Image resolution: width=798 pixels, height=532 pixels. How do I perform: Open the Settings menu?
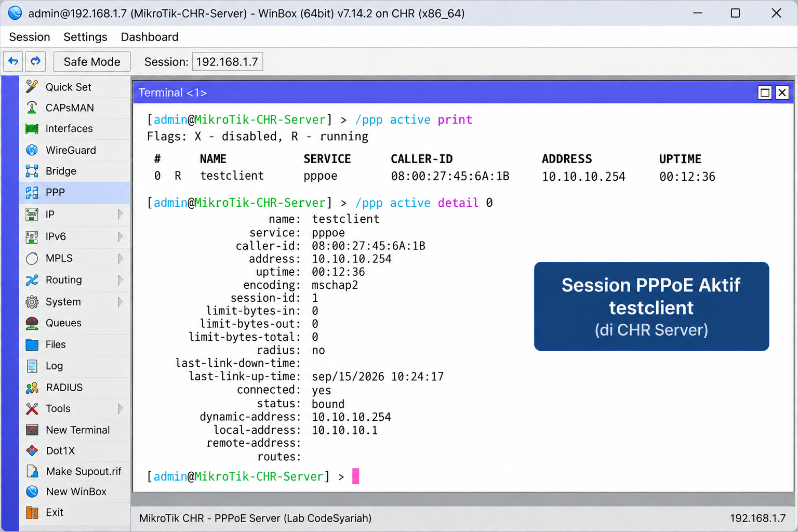click(x=85, y=37)
